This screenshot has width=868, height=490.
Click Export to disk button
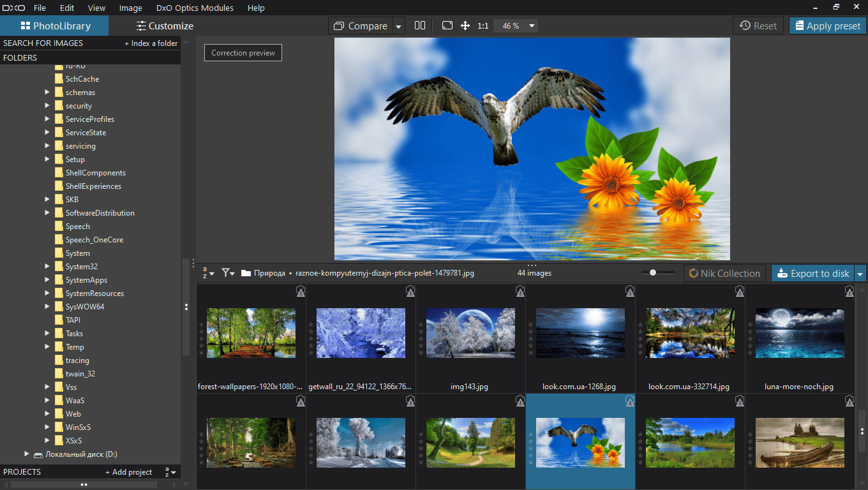813,274
